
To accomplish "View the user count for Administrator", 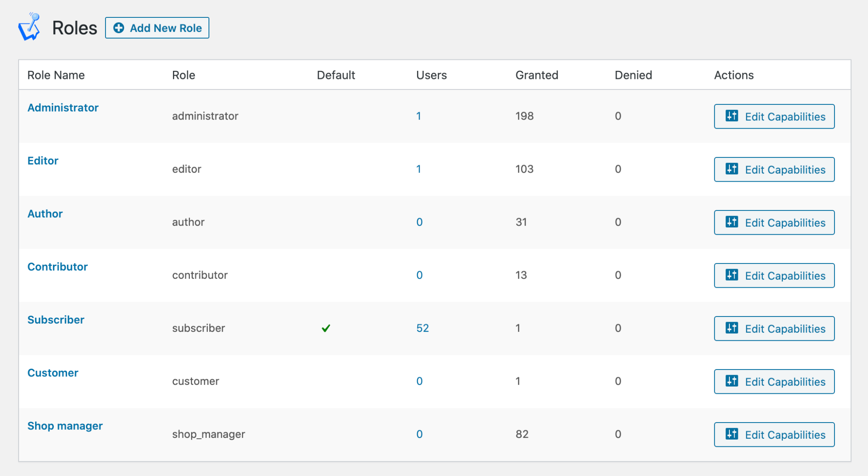I will [x=419, y=116].
